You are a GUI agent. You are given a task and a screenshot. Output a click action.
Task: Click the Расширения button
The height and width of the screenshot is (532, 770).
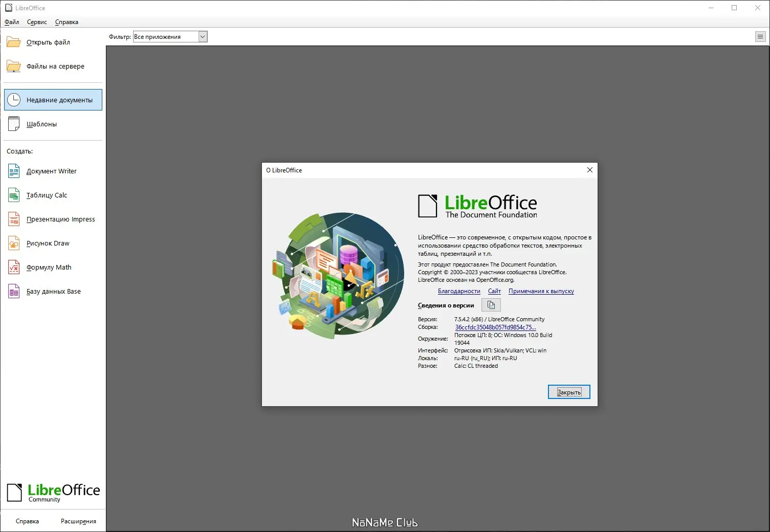tap(78, 521)
